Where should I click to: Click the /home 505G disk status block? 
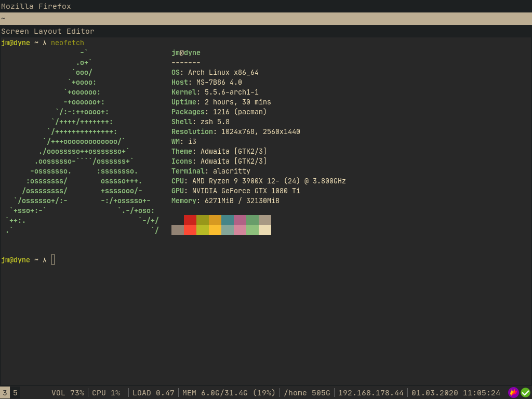pyautogui.click(x=307, y=393)
